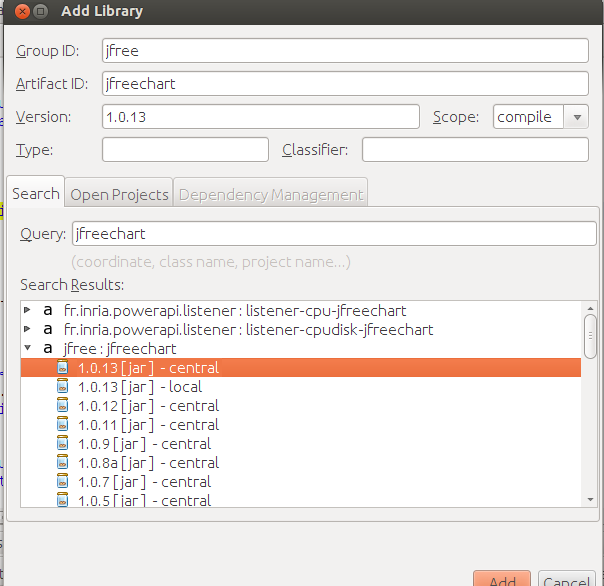Screen dimensions: 604x586
Task: Focus the Version field
Action: [x=261, y=117]
